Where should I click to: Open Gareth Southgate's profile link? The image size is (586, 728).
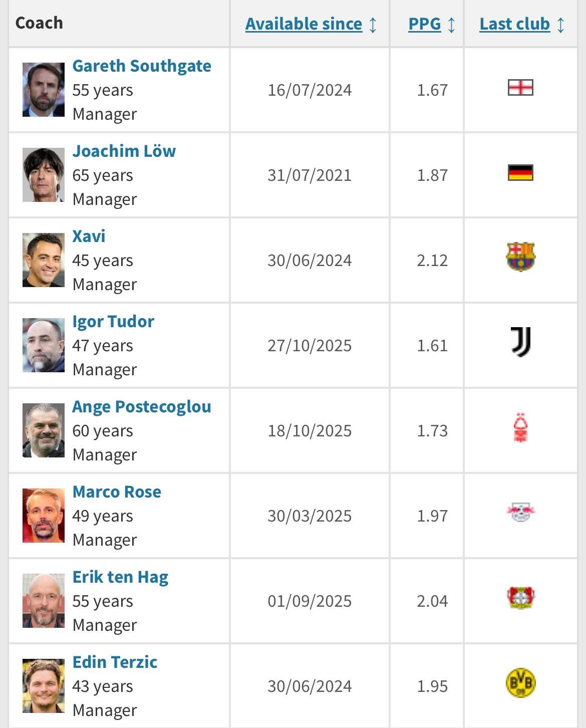[142, 66]
